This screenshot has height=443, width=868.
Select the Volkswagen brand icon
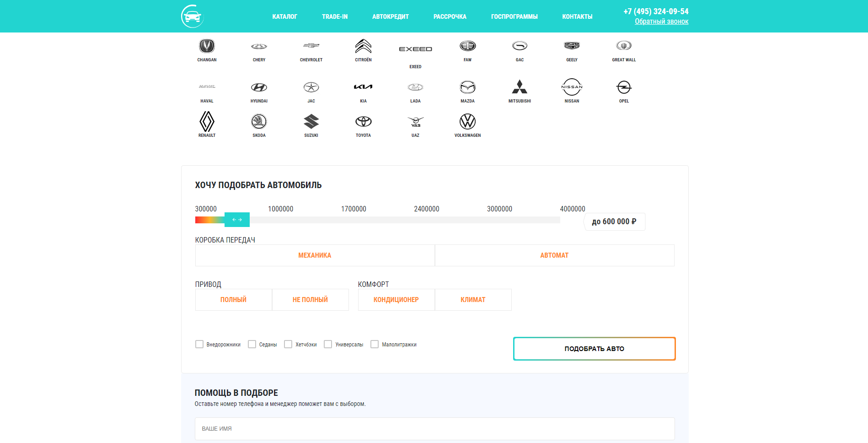point(467,121)
